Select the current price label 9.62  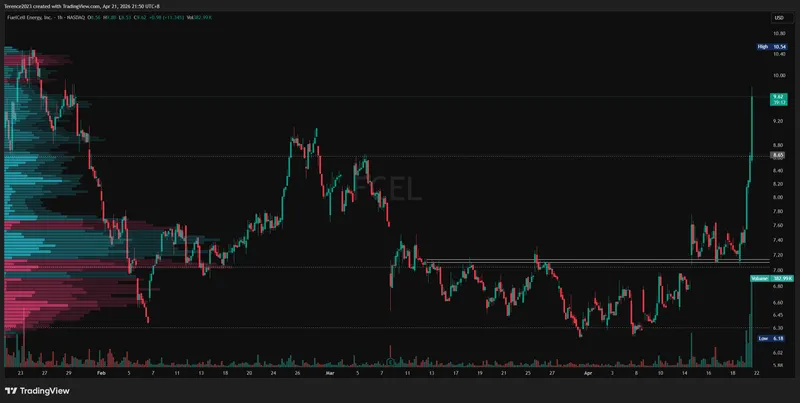tap(778, 99)
